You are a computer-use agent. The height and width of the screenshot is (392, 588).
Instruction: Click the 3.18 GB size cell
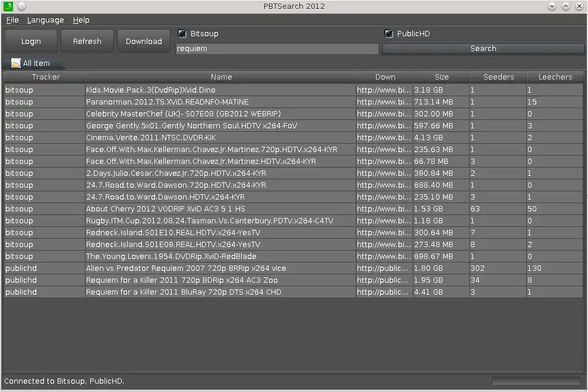coord(441,90)
